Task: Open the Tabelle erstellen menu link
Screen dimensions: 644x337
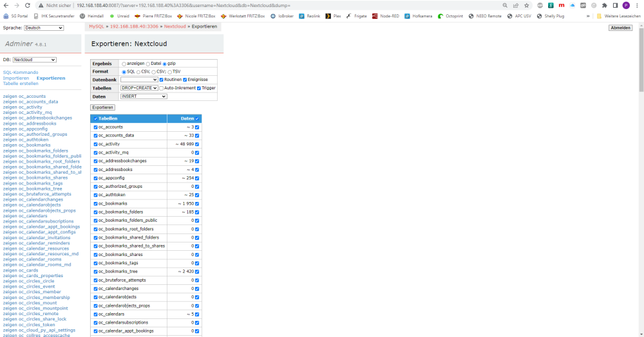Action: point(21,84)
